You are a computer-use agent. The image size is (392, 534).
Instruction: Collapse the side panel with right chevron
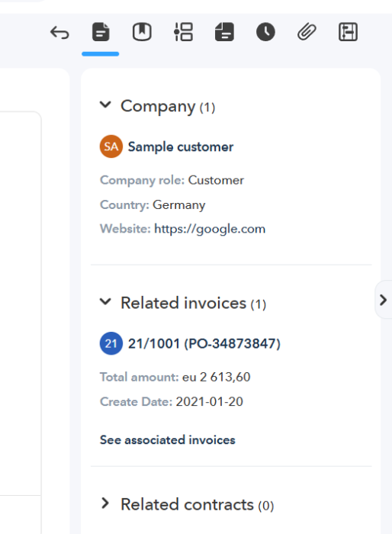point(383,300)
